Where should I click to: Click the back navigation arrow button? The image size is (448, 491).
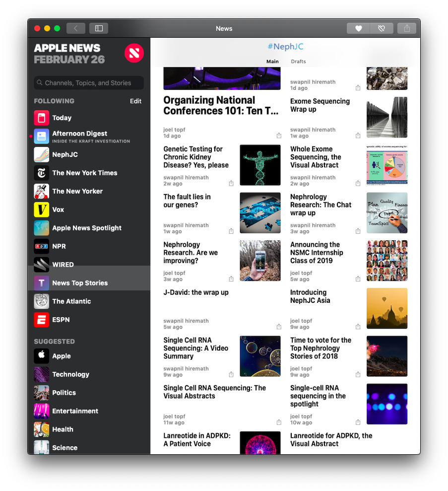[x=76, y=28]
